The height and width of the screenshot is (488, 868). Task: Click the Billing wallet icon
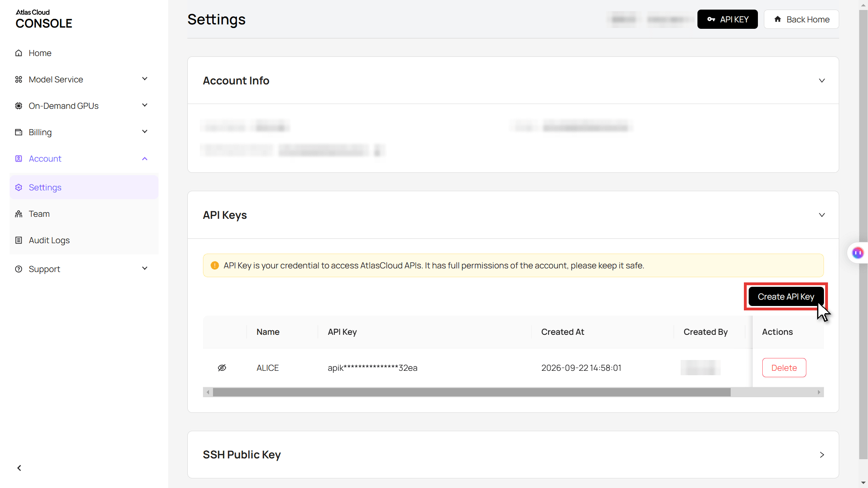18,132
